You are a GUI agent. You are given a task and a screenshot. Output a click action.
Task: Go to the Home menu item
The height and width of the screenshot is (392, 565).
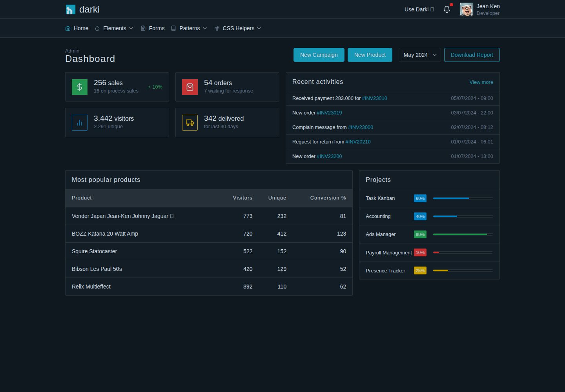77,28
